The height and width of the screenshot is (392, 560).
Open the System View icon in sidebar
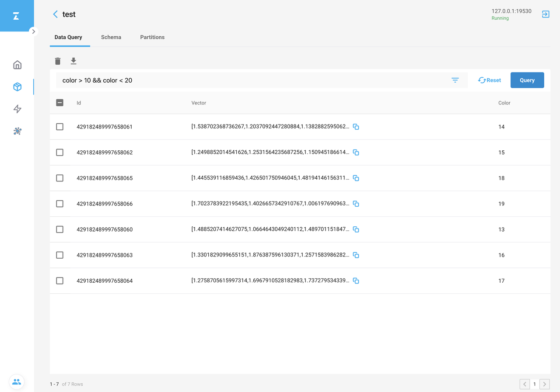(17, 131)
